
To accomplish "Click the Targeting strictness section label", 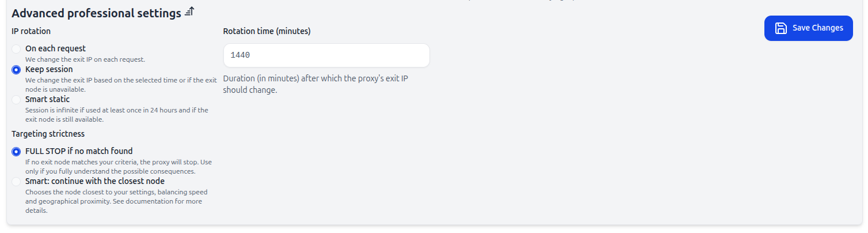I will click(48, 134).
